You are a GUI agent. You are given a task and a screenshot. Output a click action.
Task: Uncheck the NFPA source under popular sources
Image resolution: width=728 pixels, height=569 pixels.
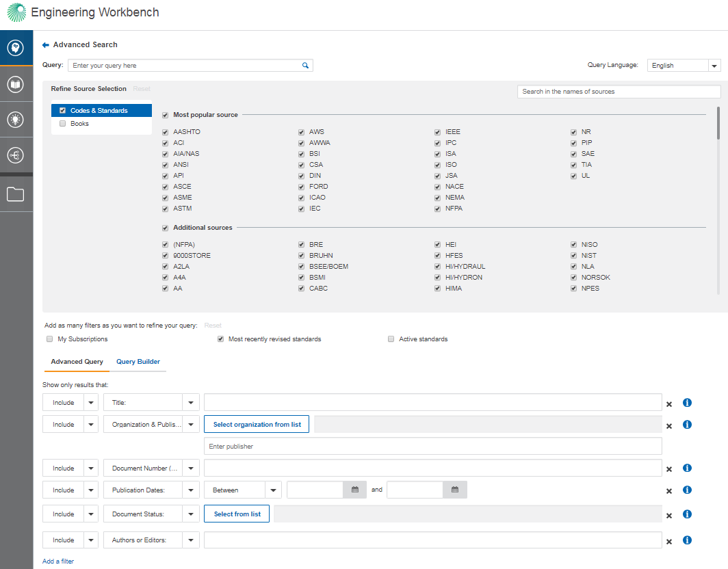click(x=437, y=209)
